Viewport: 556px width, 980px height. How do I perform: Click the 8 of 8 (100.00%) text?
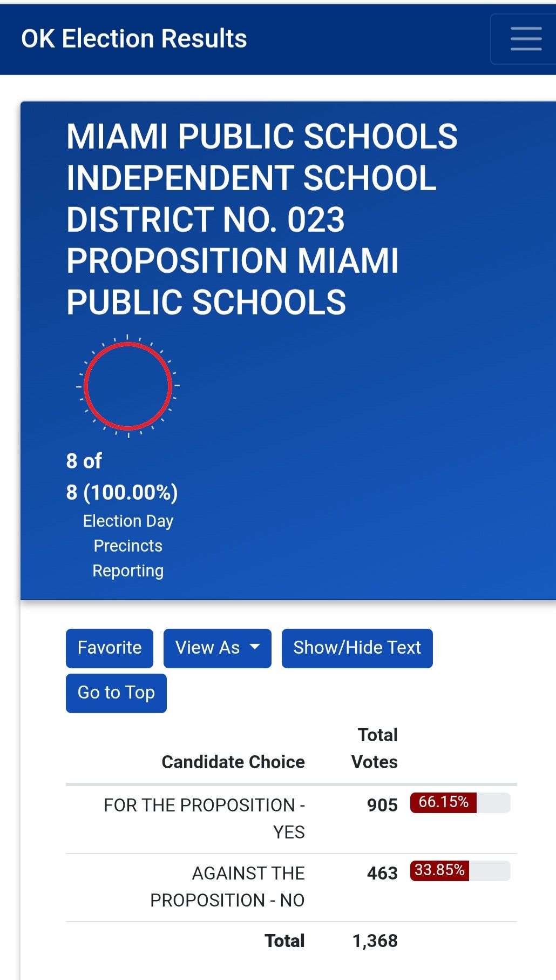(122, 476)
